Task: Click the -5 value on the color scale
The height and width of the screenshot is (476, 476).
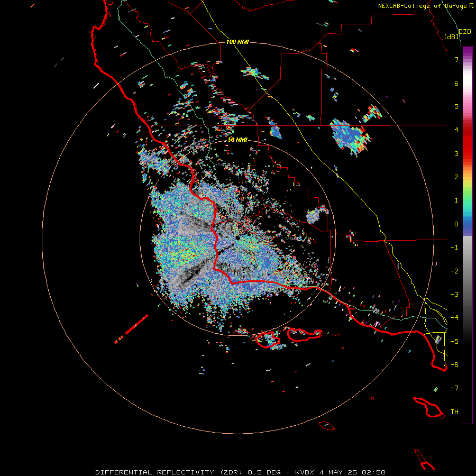Action: (454, 342)
